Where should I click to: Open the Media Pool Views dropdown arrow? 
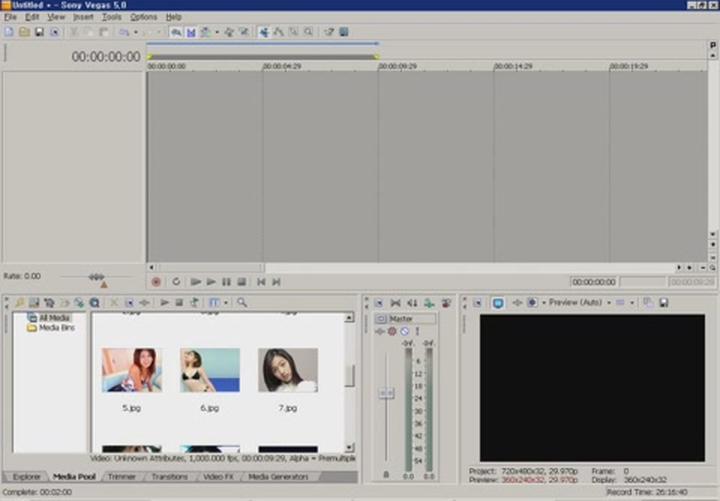[226, 303]
